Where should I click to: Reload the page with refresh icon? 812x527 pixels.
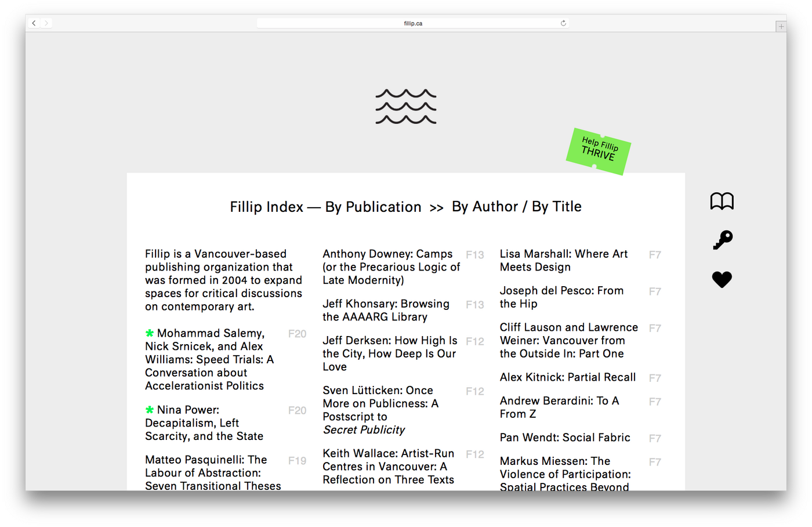[x=563, y=23]
